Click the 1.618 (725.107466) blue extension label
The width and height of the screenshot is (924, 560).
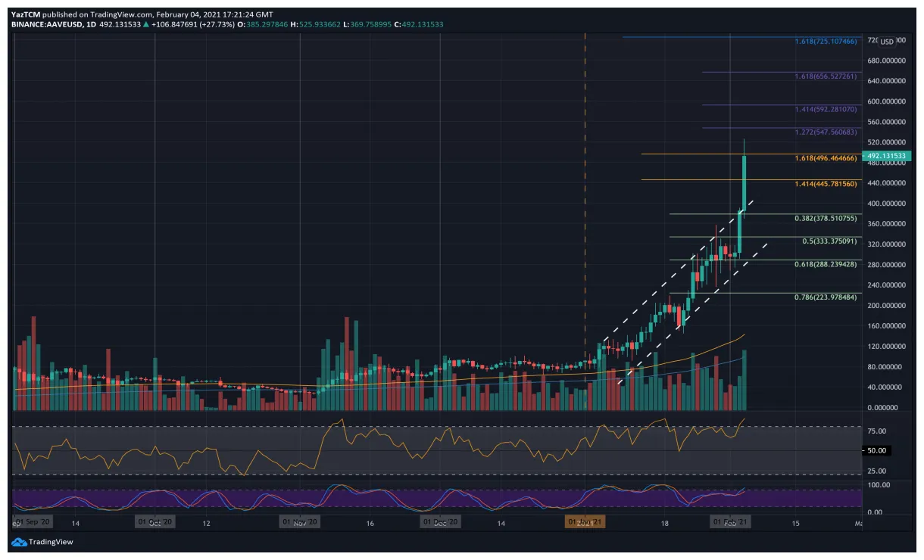click(x=826, y=41)
